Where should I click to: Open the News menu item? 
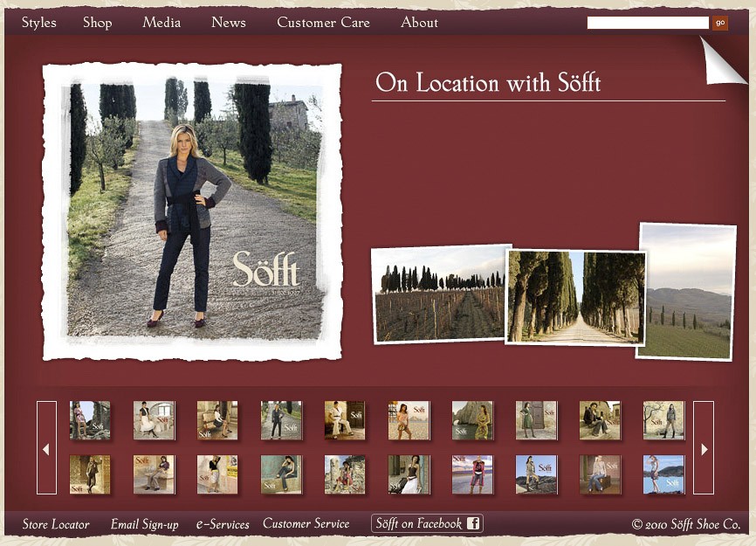pos(229,23)
